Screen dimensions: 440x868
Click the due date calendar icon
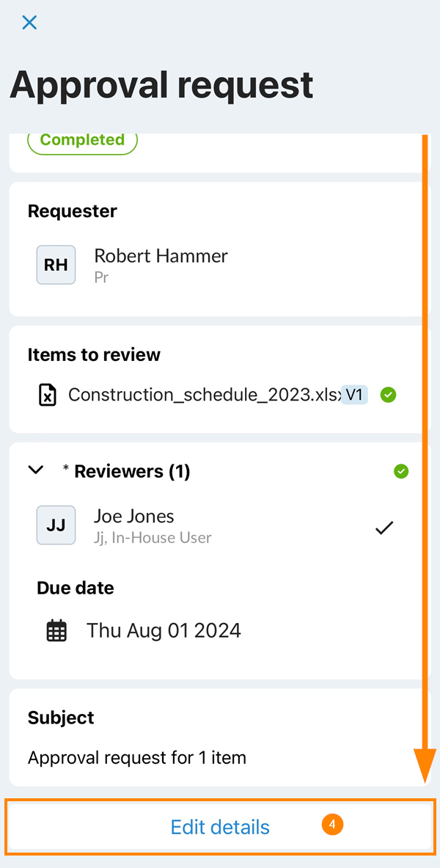point(56,631)
